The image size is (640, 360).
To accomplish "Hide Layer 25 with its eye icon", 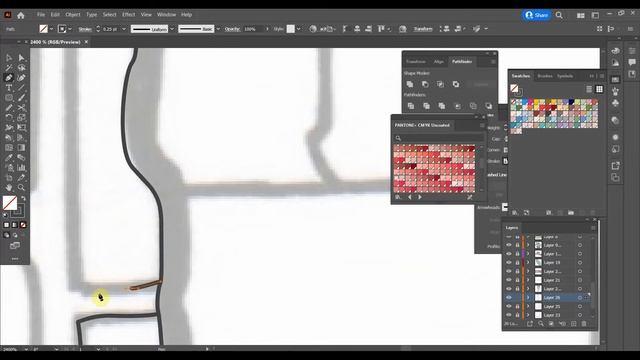I will [x=509, y=306].
